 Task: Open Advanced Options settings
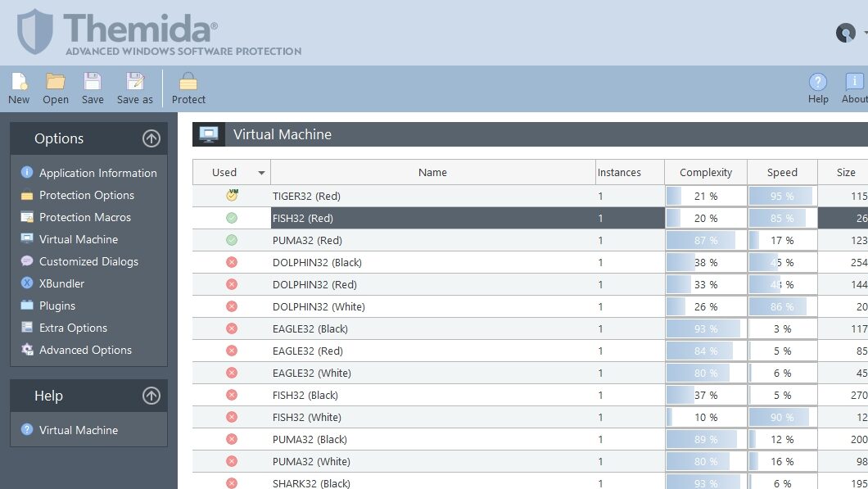pyautogui.click(x=85, y=350)
